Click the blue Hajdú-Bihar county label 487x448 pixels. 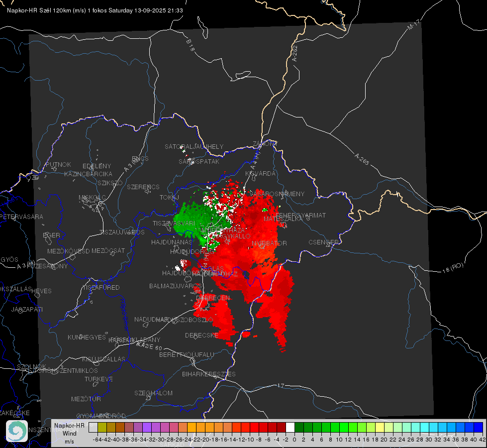click(x=124, y=315)
